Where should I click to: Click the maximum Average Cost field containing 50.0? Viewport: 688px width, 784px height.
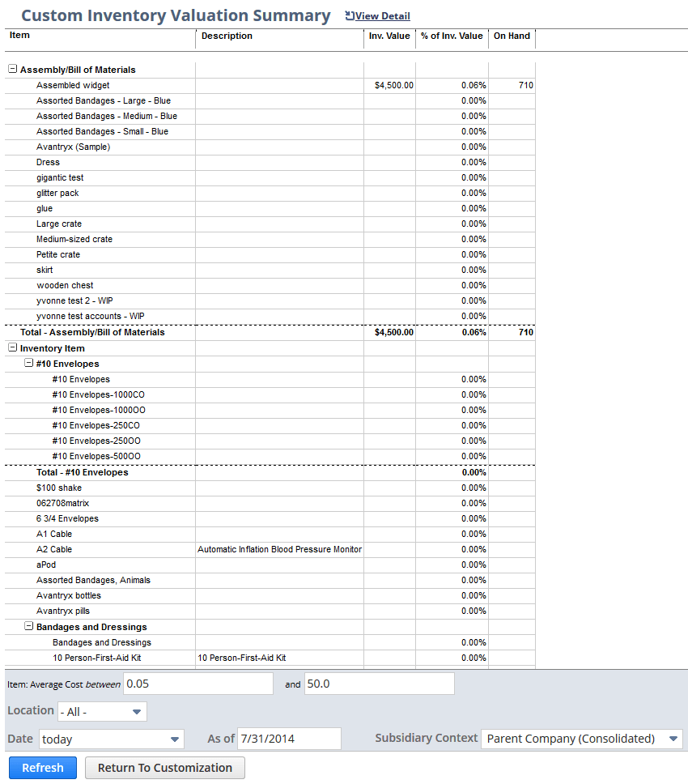[378, 683]
